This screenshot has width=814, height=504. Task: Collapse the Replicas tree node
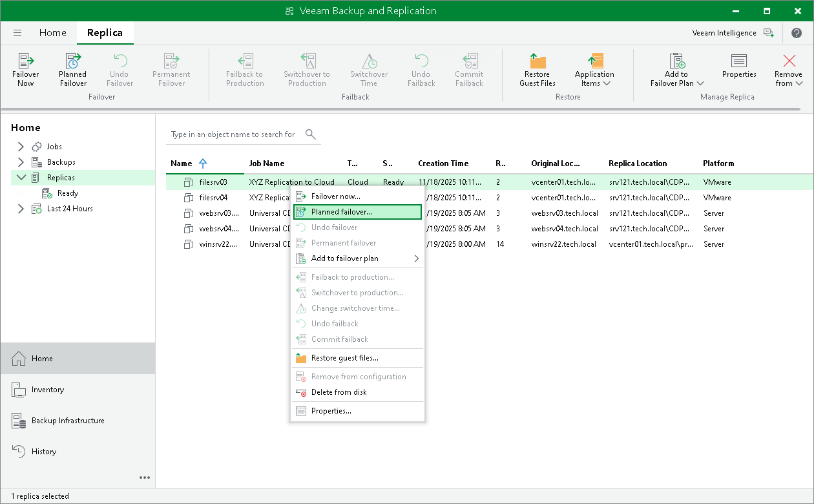pos(21,178)
